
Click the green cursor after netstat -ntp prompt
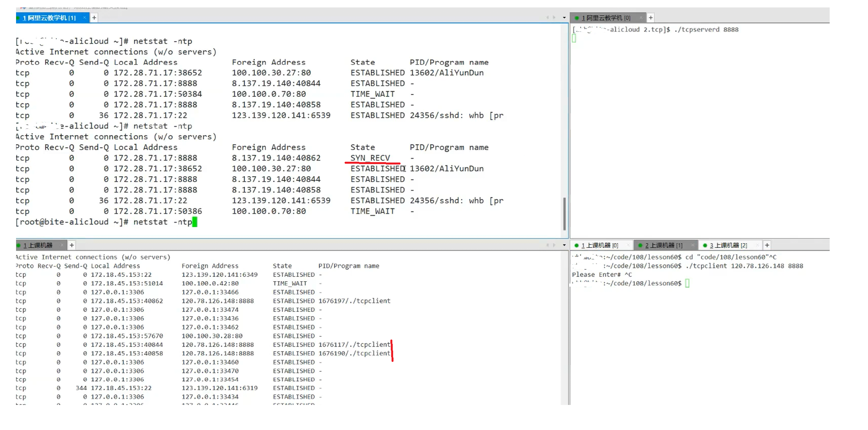pos(195,222)
